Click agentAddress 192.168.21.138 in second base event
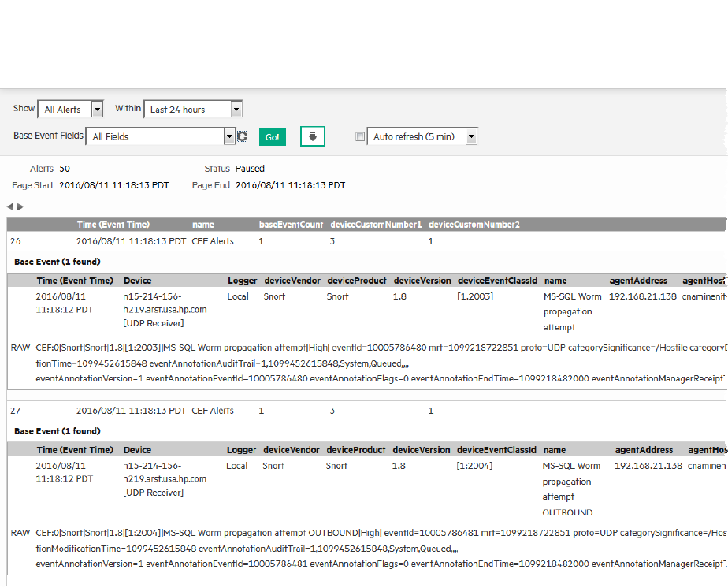This screenshot has height=588, width=728. tap(648, 466)
